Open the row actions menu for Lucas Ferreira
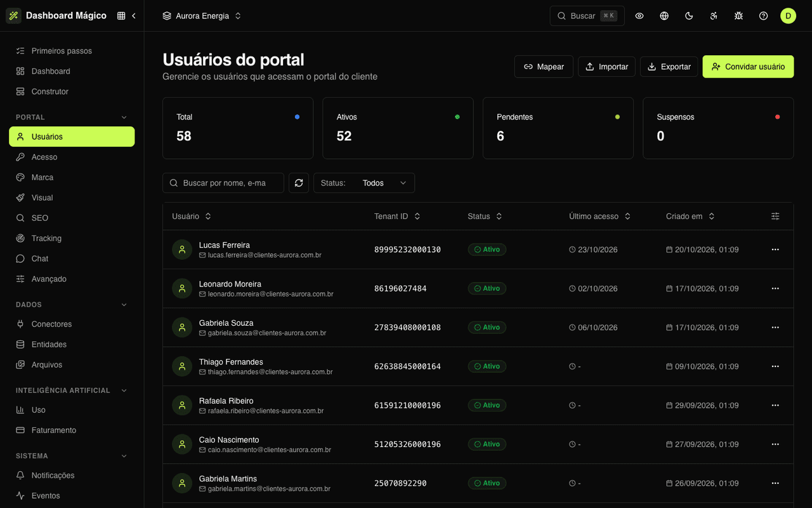Viewport: 812px width, 508px height. coord(775,250)
